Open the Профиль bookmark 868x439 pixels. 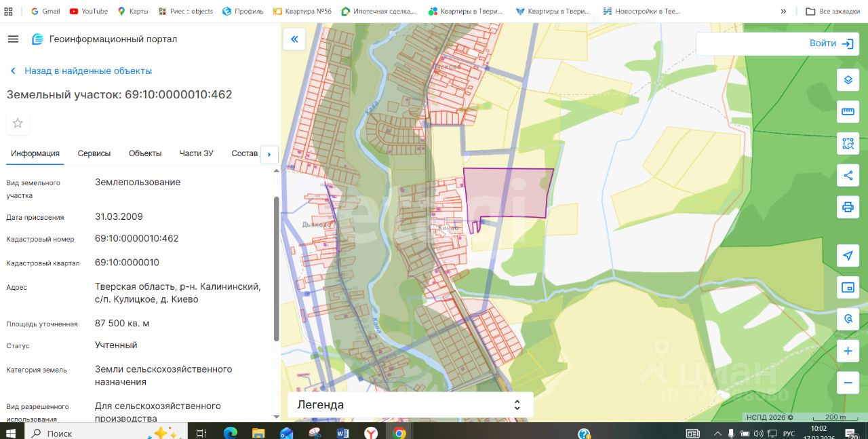pyautogui.click(x=243, y=12)
